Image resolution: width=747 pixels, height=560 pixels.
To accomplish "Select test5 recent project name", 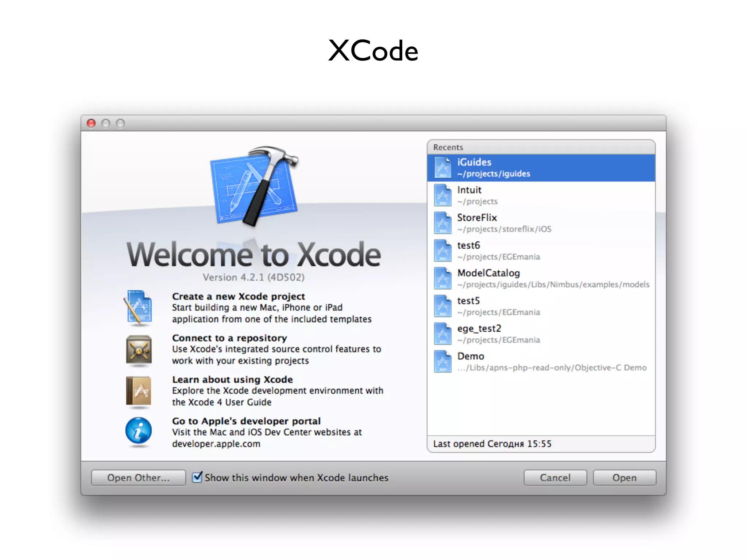I will [x=469, y=301].
